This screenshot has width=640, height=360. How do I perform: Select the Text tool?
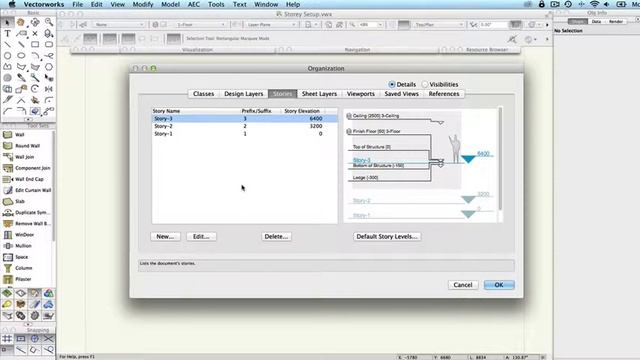click(7, 33)
